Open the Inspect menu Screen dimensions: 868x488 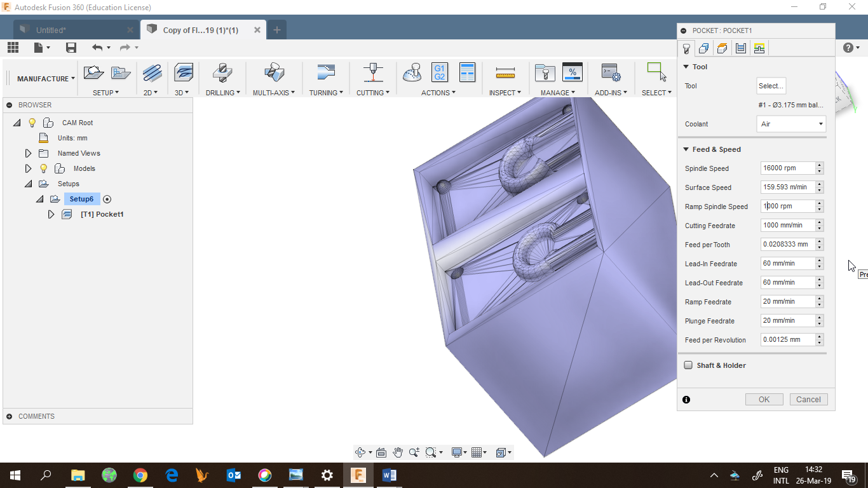click(505, 93)
